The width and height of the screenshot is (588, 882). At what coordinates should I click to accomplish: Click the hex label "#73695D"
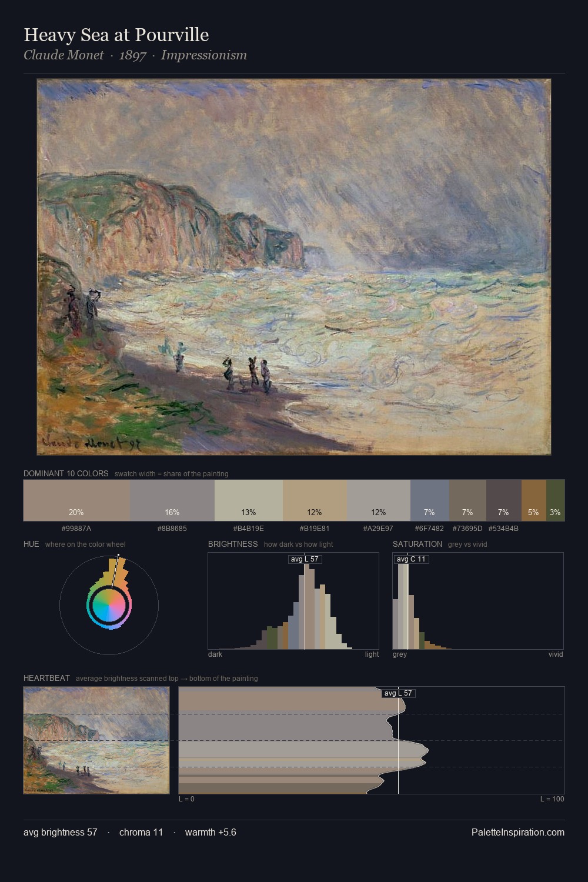[x=467, y=529]
